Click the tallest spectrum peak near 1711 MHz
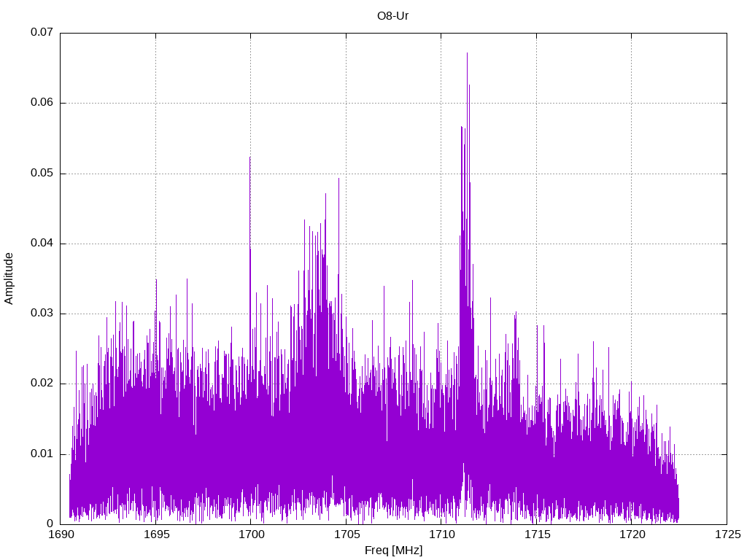 point(467,54)
